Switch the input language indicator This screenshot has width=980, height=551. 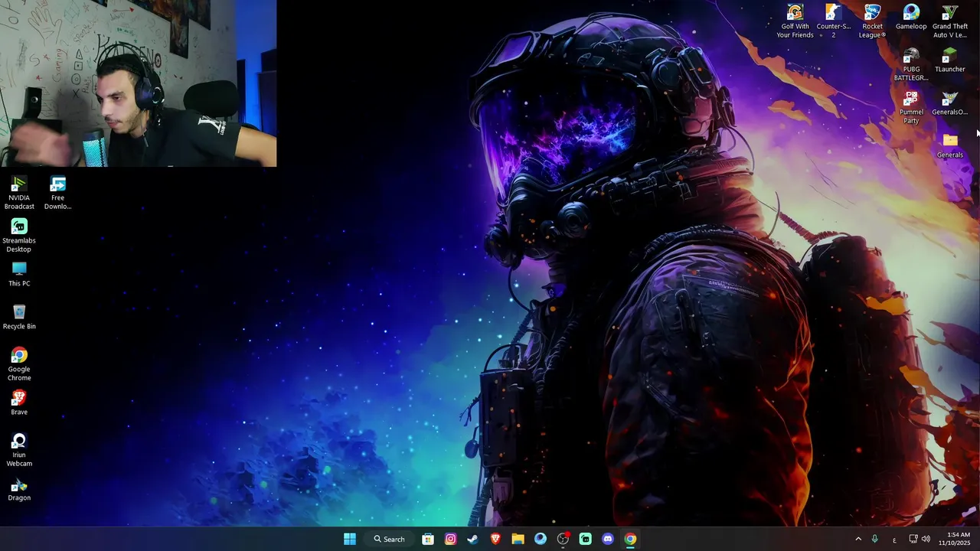tap(894, 540)
